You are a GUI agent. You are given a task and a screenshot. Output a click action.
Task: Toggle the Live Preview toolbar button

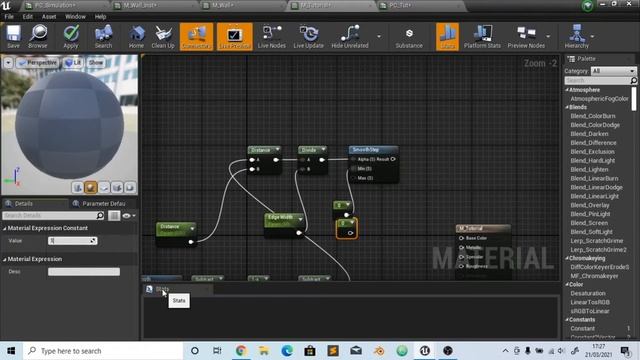[234, 36]
